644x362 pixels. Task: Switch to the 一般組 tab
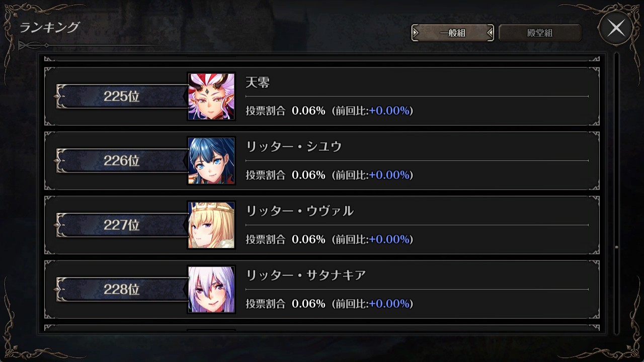click(453, 33)
